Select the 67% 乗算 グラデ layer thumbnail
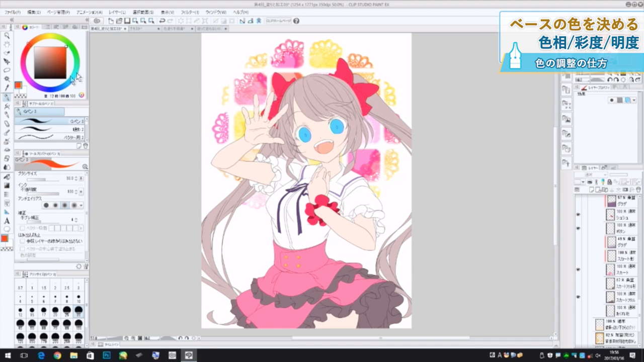 coord(611,201)
